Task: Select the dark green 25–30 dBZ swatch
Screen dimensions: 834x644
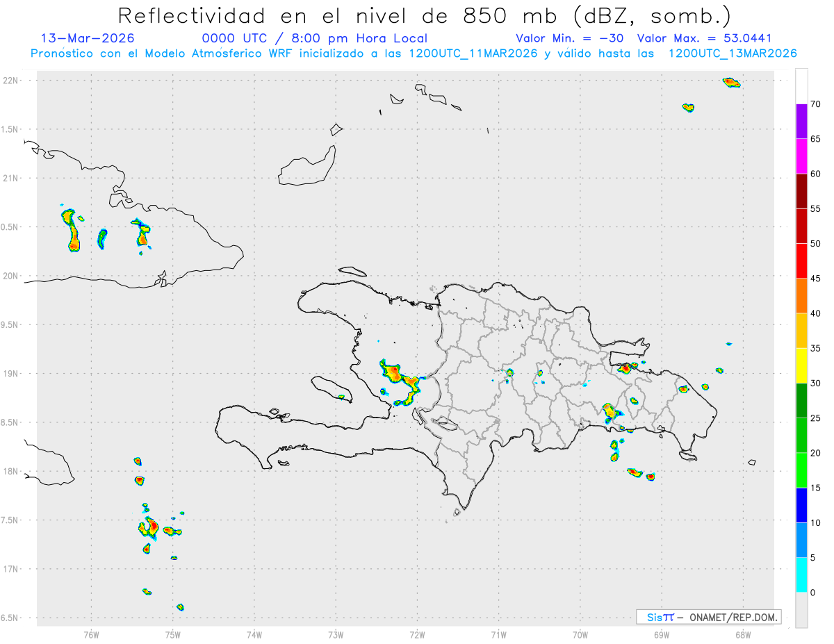Action: (x=801, y=401)
